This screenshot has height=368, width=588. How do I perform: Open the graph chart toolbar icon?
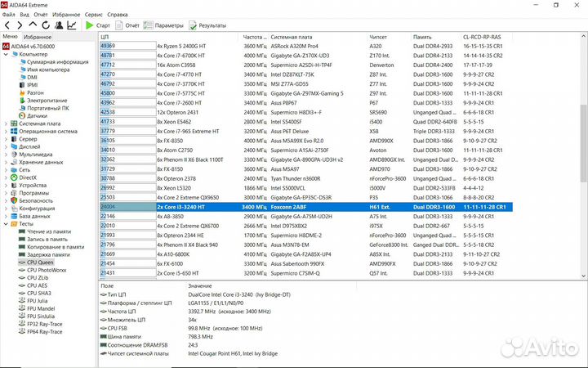coord(72,25)
